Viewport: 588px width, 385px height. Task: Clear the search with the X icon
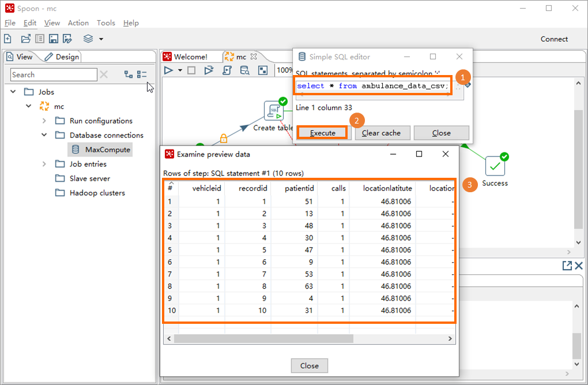pos(103,74)
